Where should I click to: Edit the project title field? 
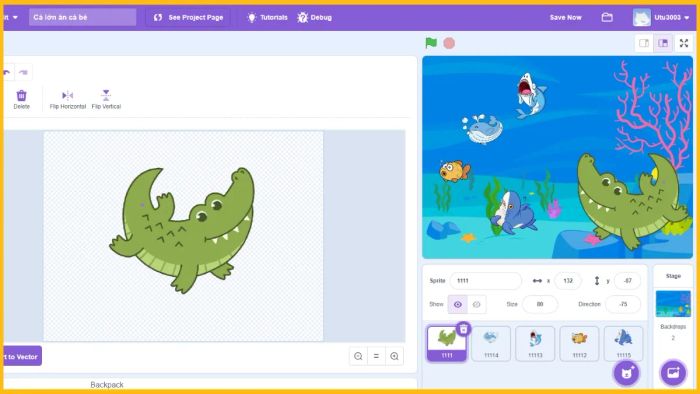83,17
